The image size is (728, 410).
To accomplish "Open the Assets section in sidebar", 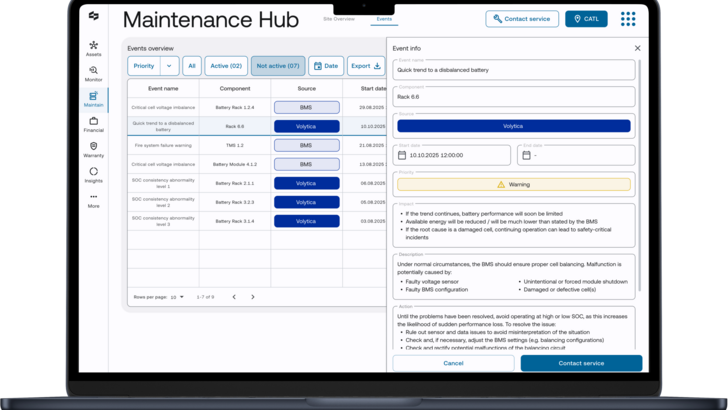I will (93, 48).
